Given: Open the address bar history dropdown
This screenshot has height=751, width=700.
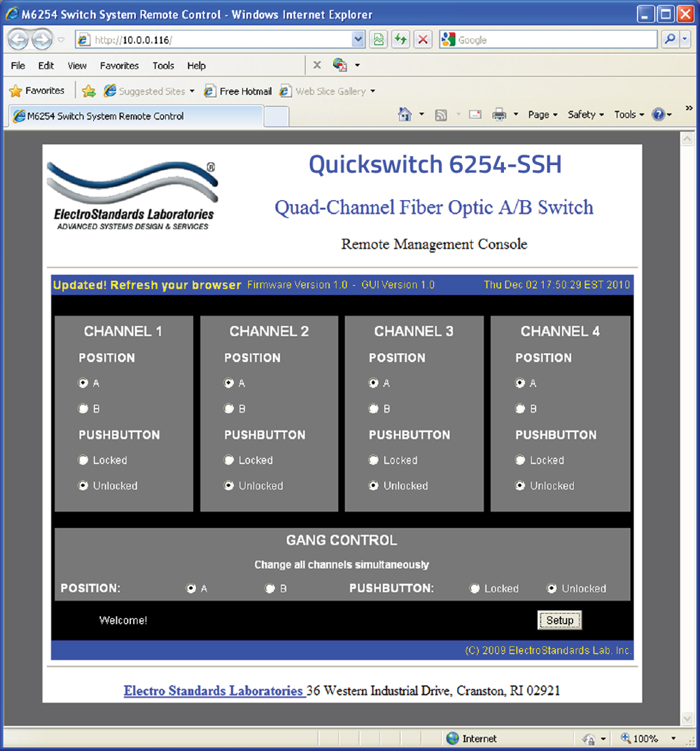Looking at the screenshot, I should click(x=358, y=39).
